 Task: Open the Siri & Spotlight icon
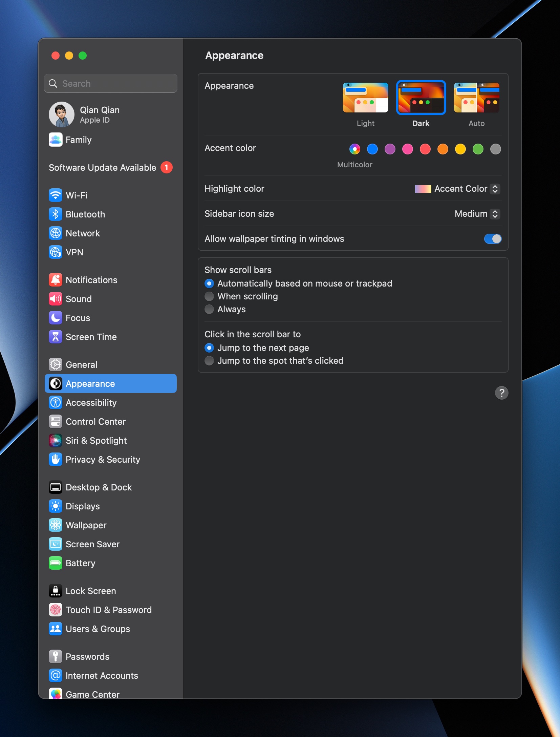tap(55, 440)
